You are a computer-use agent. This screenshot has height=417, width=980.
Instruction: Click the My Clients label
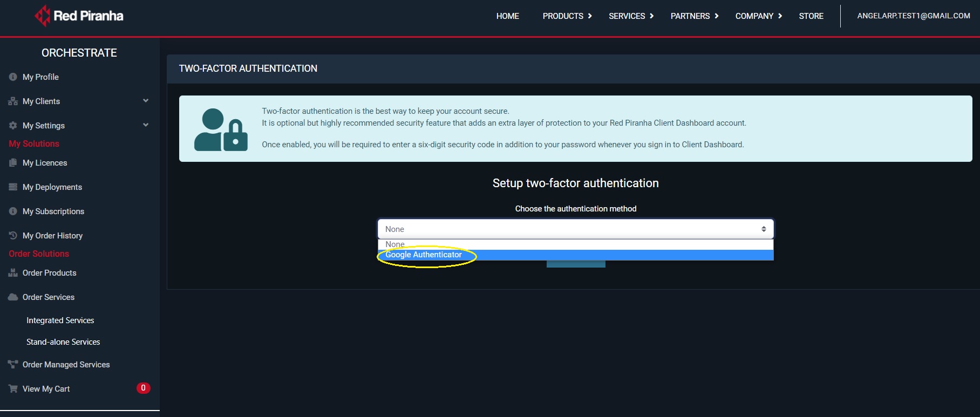click(x=41, y=101)
